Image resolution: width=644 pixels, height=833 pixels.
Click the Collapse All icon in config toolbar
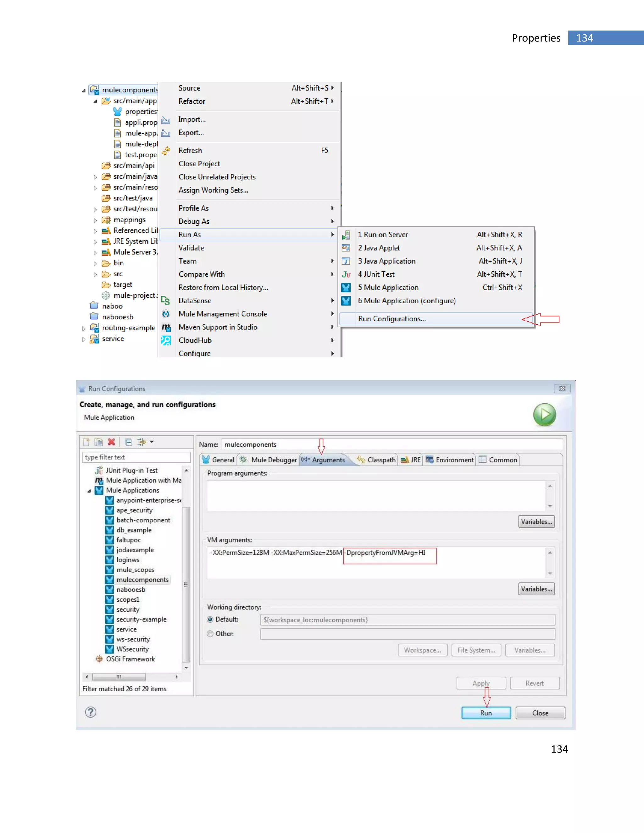[x=129, y=442]
